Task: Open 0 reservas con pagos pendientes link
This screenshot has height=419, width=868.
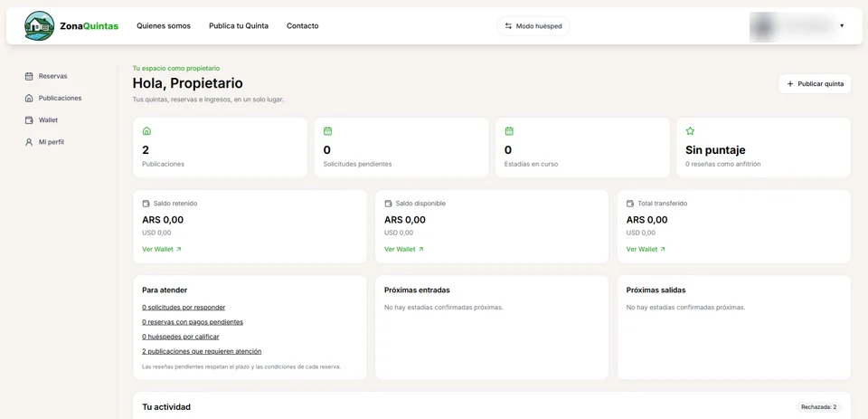Action: (x=193, y=322)
